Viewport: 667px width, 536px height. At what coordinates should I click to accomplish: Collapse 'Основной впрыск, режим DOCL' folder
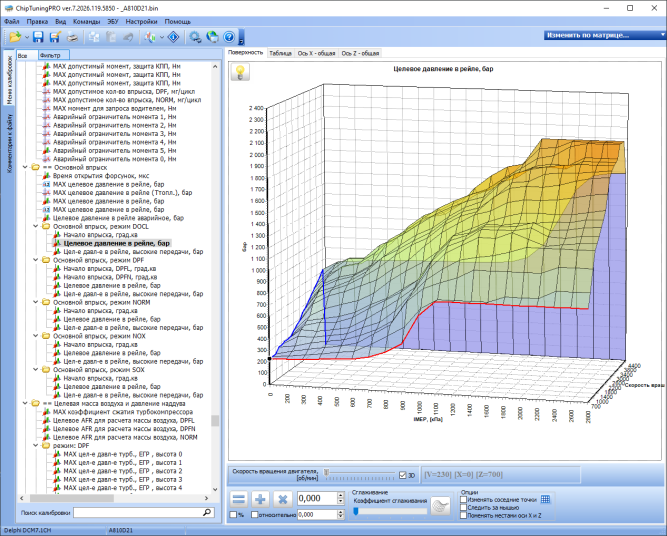point(36,226)
